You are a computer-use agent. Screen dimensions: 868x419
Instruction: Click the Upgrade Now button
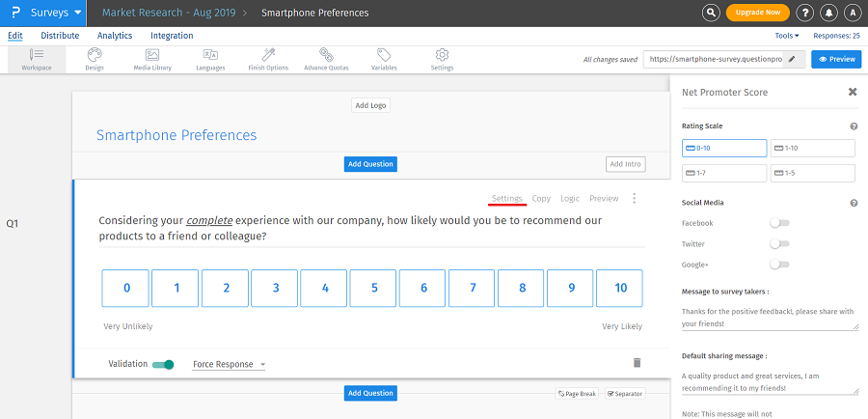[x=757, y=13]
